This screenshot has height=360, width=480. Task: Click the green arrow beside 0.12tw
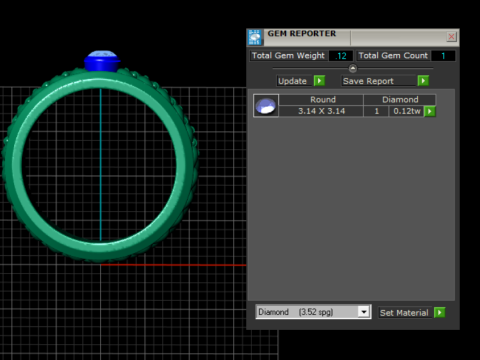point(430,111)
